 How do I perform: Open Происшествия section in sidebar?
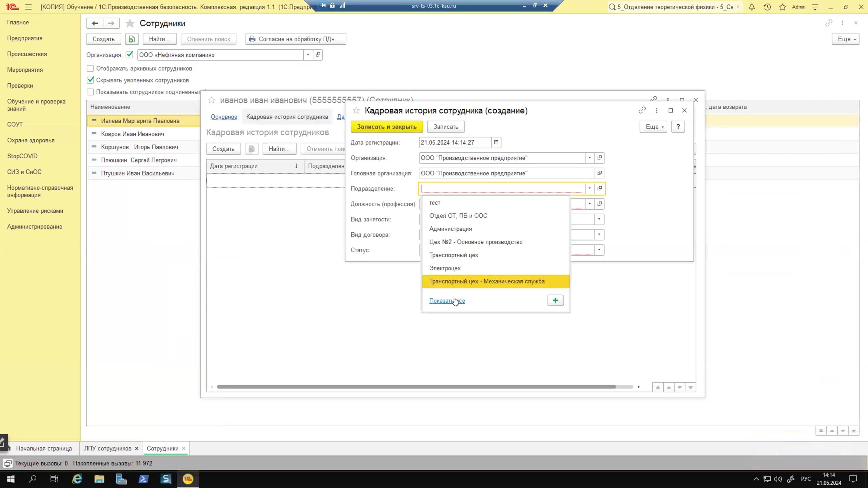[27, 54]
